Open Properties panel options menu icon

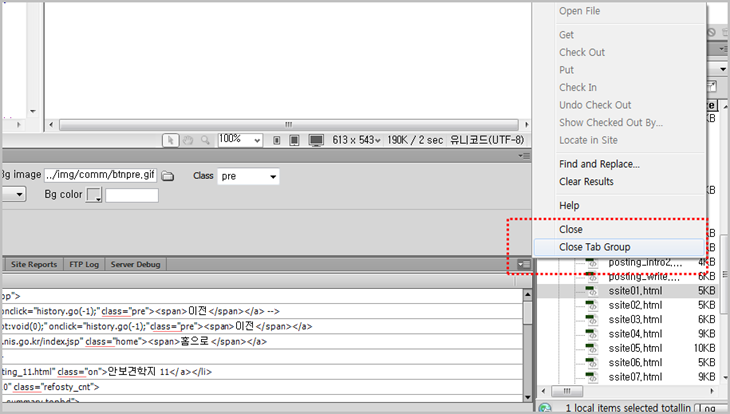(x=524, y=156)
